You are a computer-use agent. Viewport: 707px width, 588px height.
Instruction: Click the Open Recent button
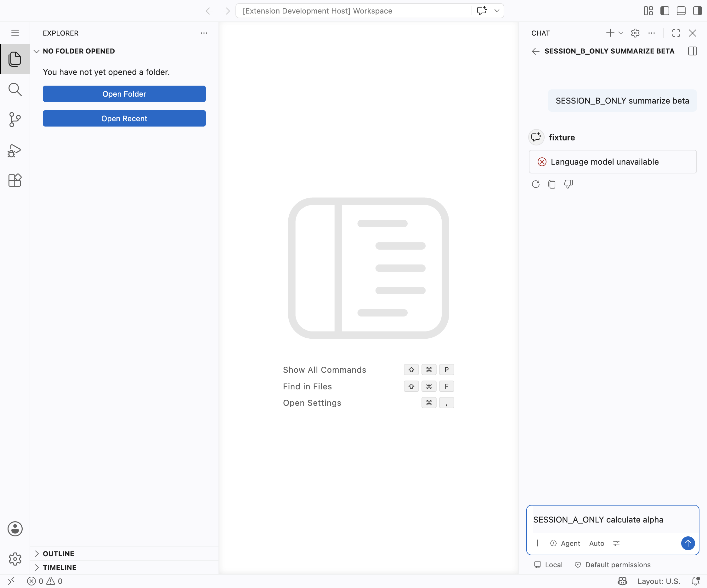[124, 118]
